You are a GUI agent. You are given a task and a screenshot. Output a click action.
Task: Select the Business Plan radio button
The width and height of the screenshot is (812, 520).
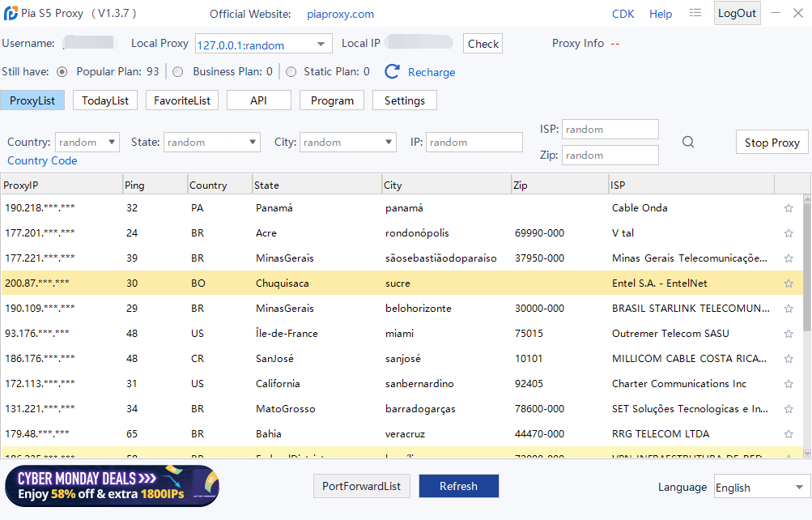(x=177, y=72)
